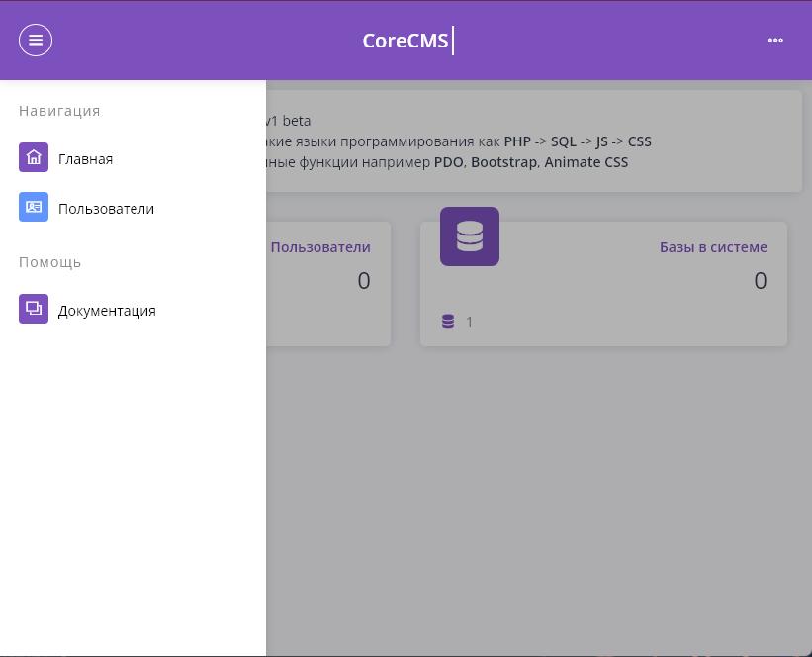Click the v1 beta text
812x657 pixels.
coord(288,121)
